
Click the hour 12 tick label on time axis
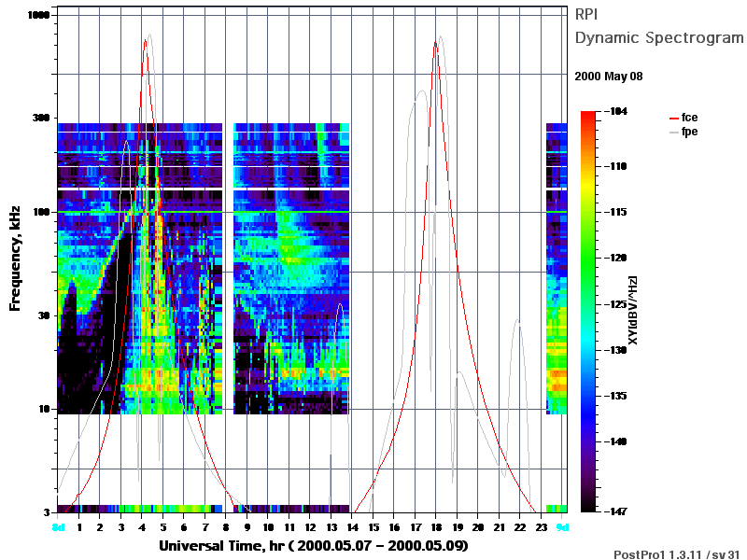point(310,527)
